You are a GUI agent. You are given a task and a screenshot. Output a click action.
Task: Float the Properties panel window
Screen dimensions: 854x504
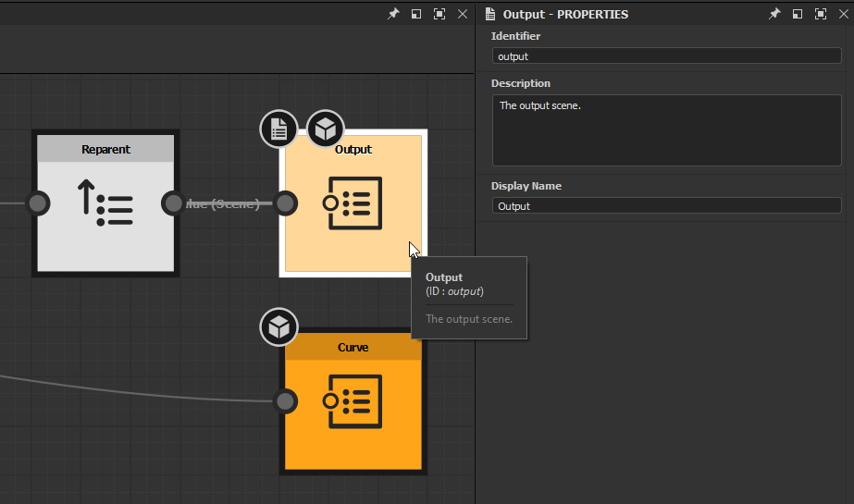pyautogui.click(x=797, y=15)
